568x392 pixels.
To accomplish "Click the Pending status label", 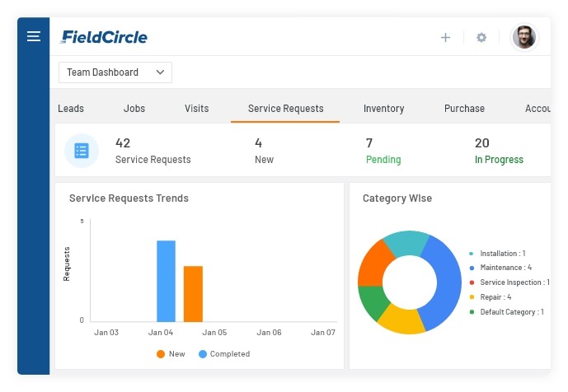I will [x=383, y=160].
